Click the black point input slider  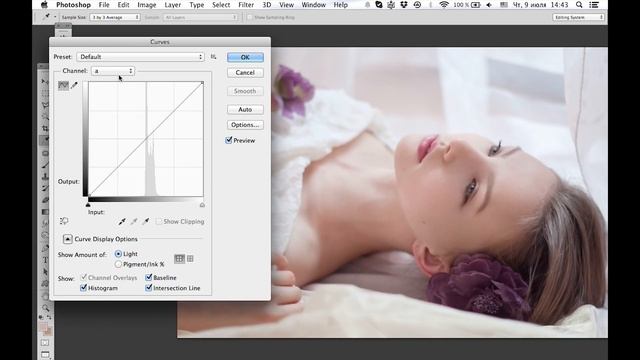pos(88,205)
